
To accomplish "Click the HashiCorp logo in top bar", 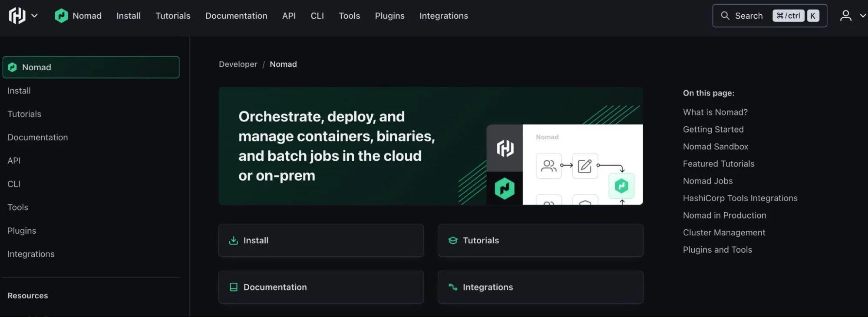I will 17,16.
